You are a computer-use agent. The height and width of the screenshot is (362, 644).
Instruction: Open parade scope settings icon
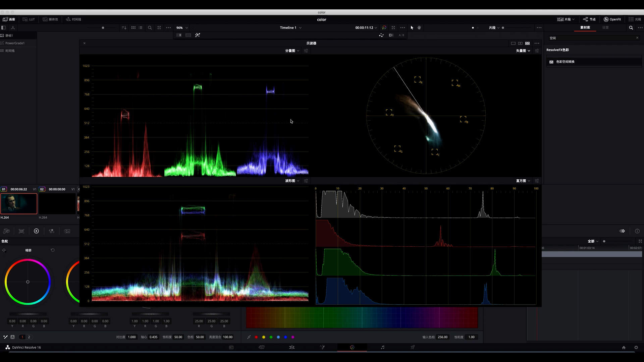[x=306, y=51]
